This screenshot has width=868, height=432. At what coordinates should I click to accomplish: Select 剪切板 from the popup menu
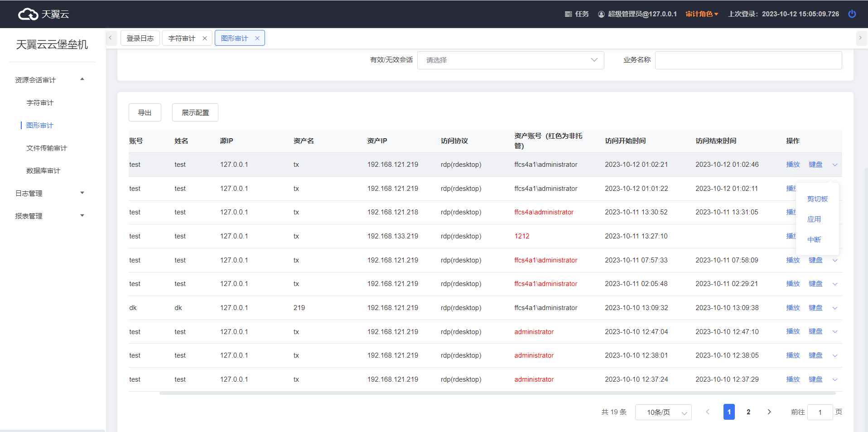(817, 199)
